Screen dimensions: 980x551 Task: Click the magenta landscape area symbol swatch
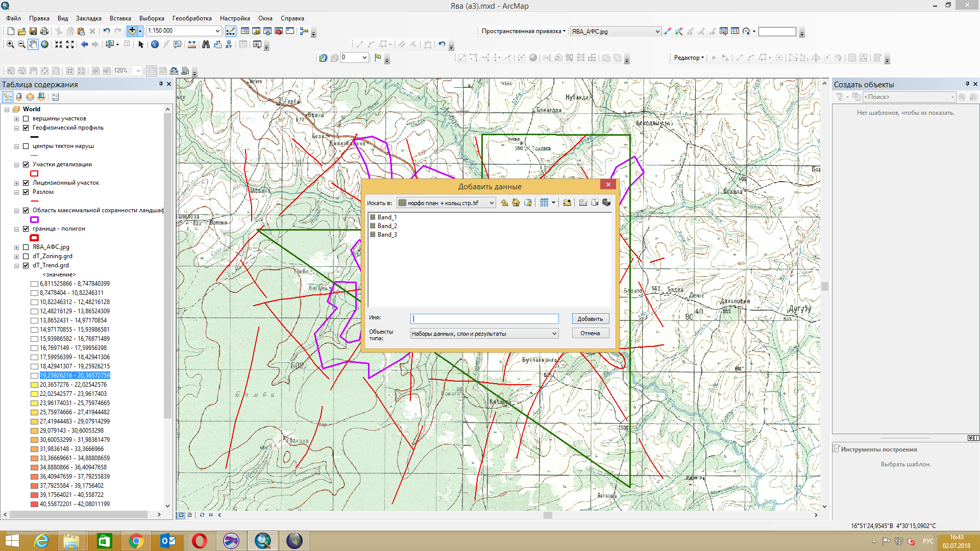coord(35,219)
